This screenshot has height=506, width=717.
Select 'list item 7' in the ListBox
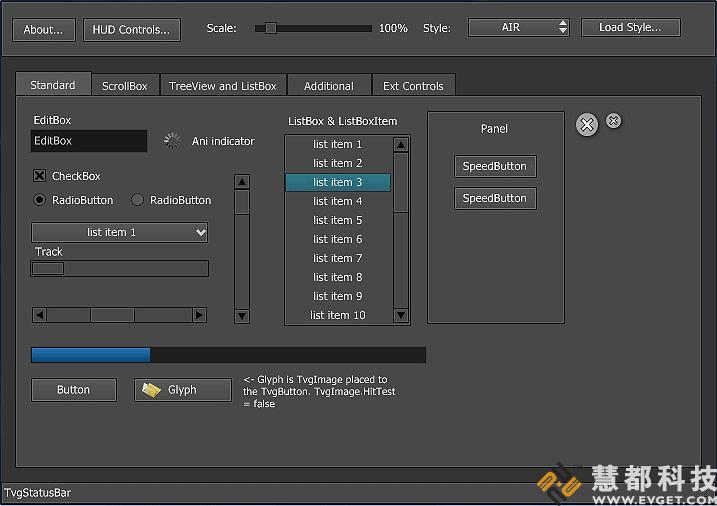tap(338, 258)
